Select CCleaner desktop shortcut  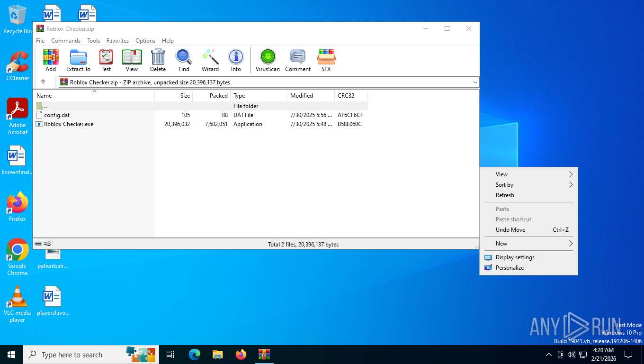click(x=18, y=66)
